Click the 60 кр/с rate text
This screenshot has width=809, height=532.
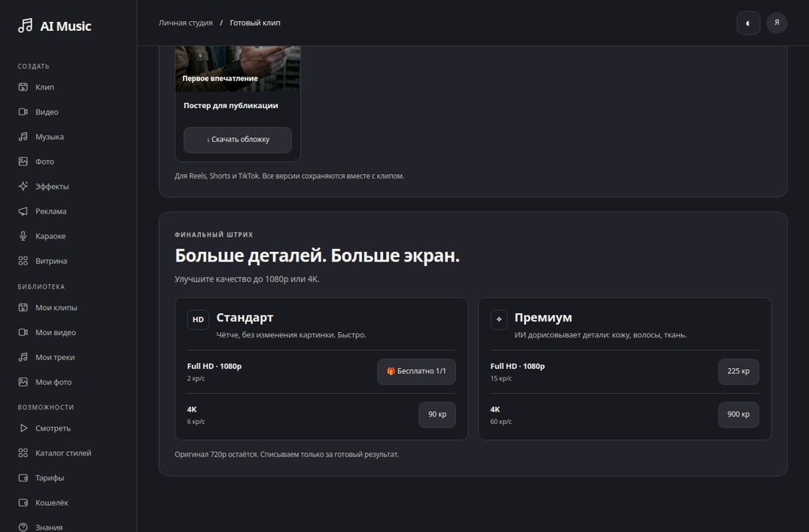(501, 422)
